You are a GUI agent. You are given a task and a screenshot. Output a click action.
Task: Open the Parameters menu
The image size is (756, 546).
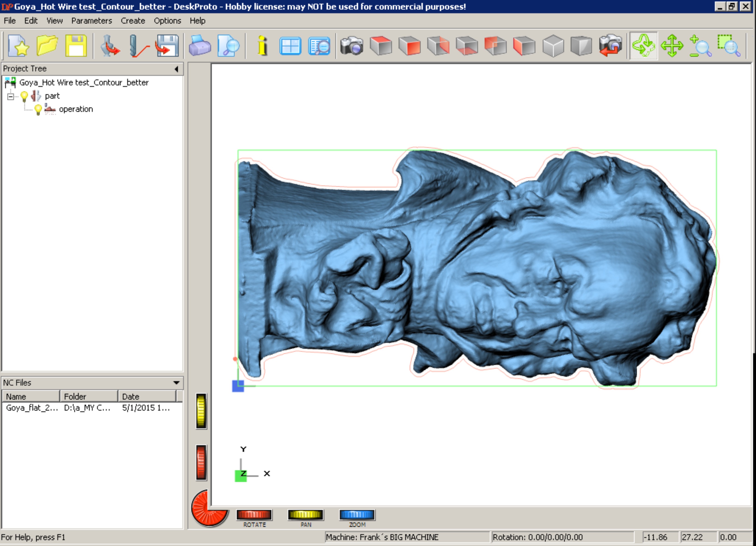click(91, 21)
